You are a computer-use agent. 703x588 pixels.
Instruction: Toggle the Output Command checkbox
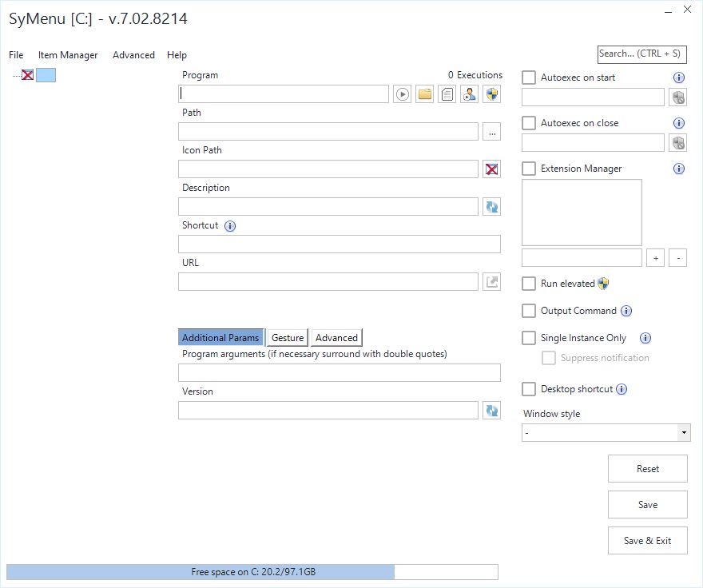coord(529,311)
